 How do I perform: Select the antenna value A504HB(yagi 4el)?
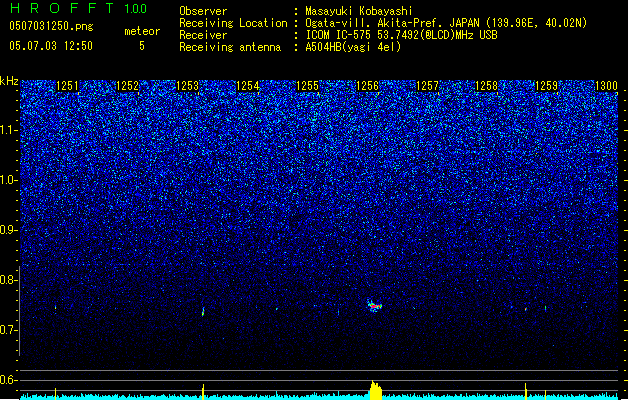[x=353, y=47]
